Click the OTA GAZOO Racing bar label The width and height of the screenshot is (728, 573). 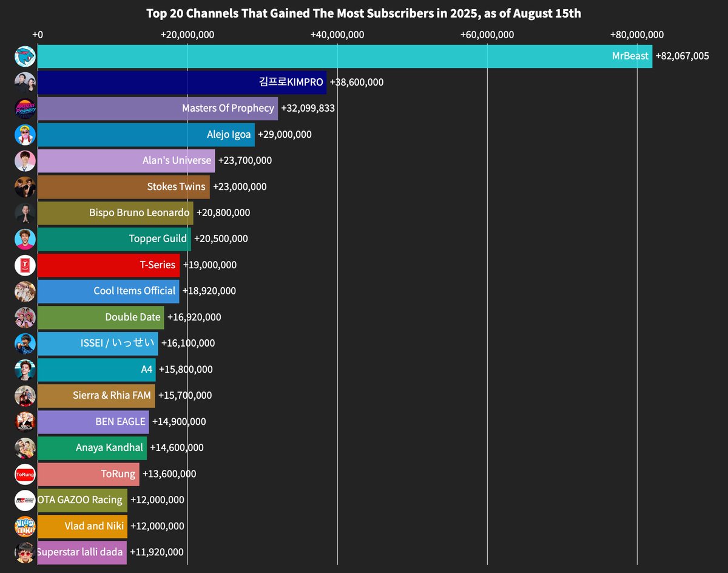(81, 500)
